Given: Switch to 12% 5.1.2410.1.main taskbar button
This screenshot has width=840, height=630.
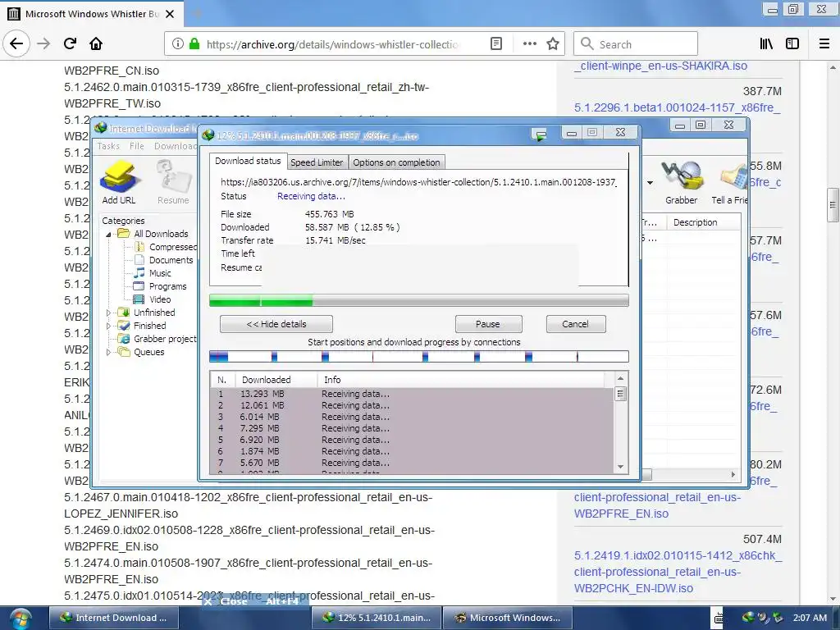Looking at the screenshot, I should [x=377, y=619].
